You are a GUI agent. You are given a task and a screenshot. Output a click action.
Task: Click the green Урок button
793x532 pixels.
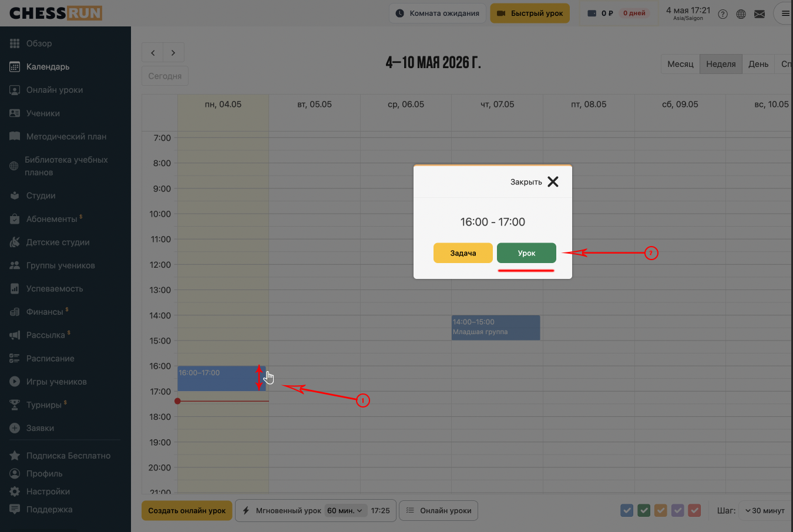(x=526, y=253)
